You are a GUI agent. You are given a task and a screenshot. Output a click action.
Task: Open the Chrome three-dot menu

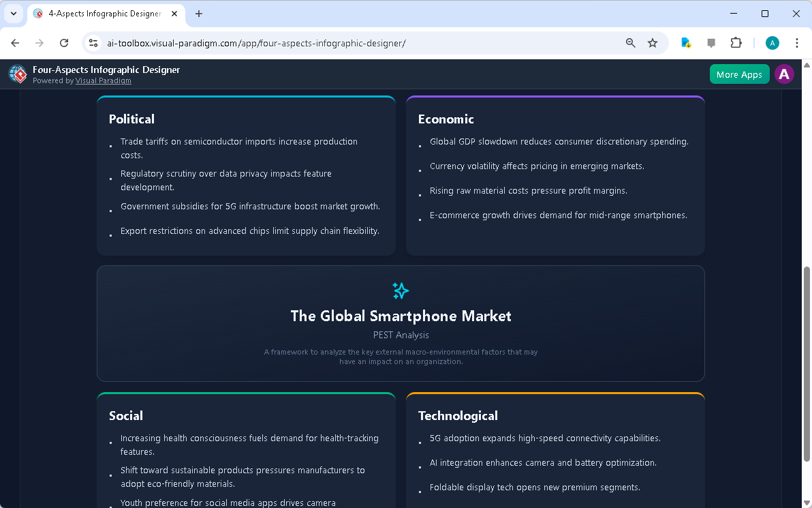tap(797, 42)
